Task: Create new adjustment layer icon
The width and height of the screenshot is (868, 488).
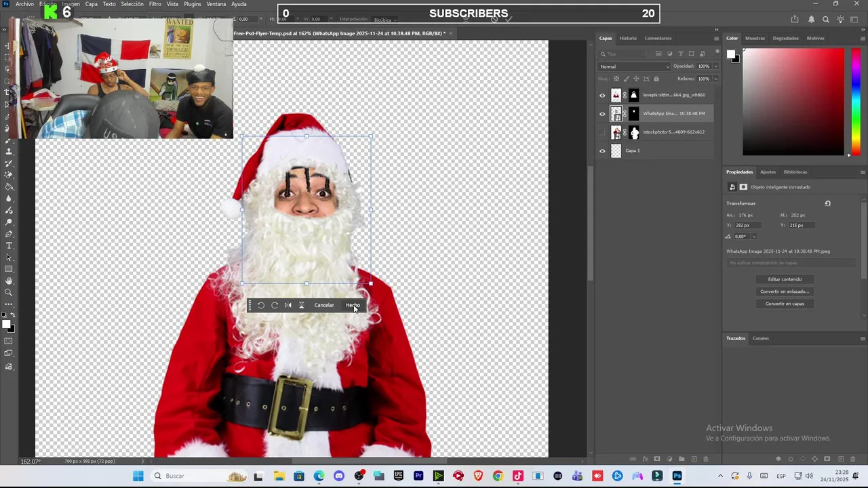Action: coord(669,459)
